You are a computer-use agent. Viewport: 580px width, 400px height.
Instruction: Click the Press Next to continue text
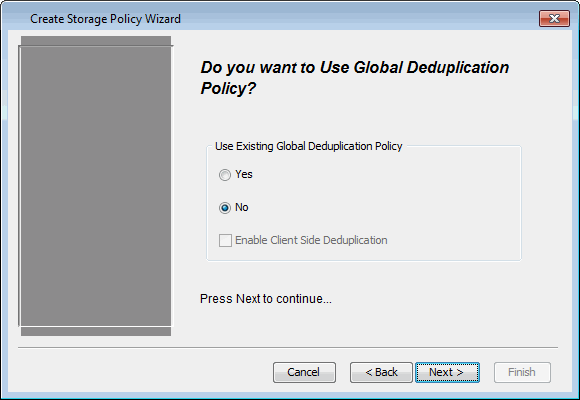pos(266,299)
